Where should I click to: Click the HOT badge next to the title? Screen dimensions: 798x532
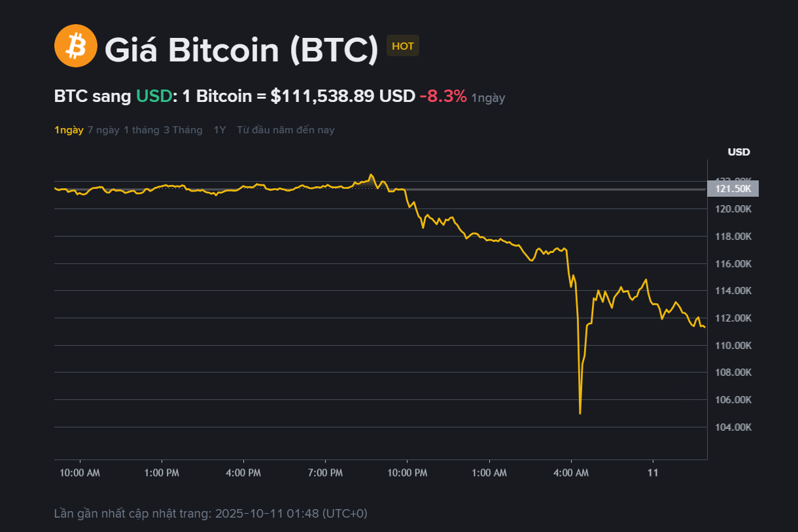click(402, 46)
